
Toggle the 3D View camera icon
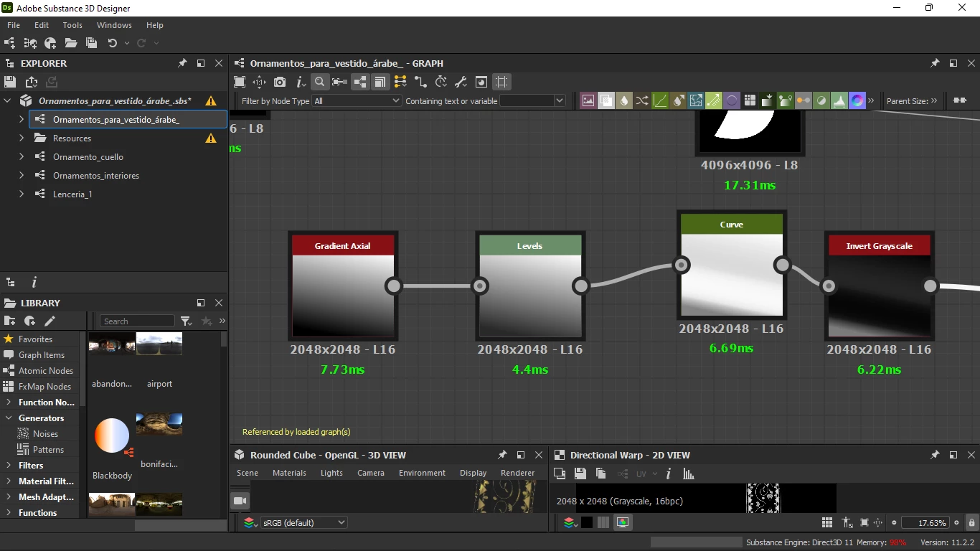coord(240,500)
